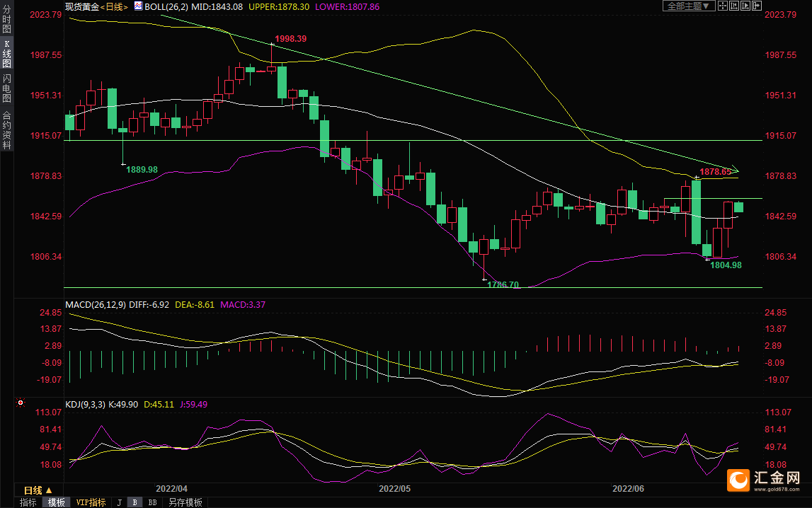The image size is (812, 508).
Task: Click the crosshair cursor icon in top toolbar
Action: (x=723, y=6)
